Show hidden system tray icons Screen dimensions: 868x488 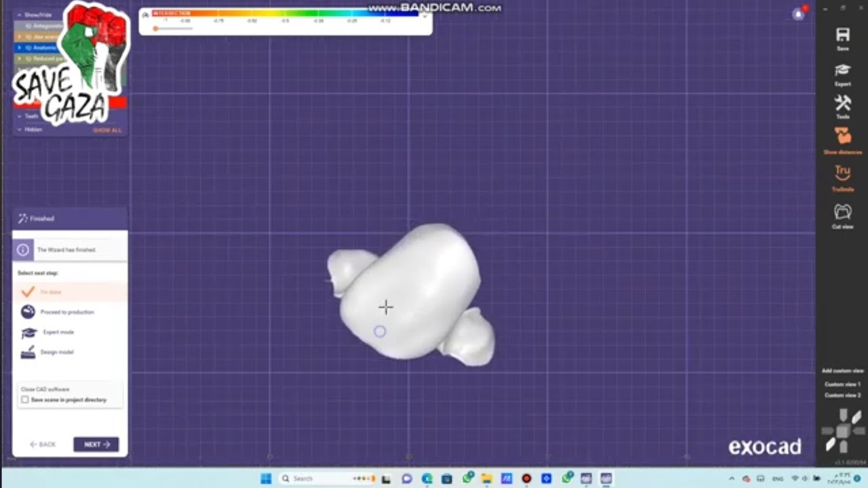pos(732,479)
